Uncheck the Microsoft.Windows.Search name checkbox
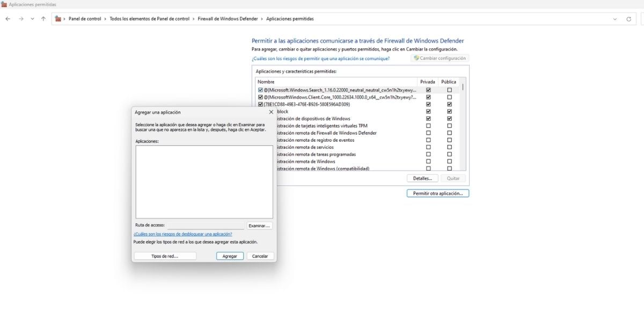 [260, 90]
